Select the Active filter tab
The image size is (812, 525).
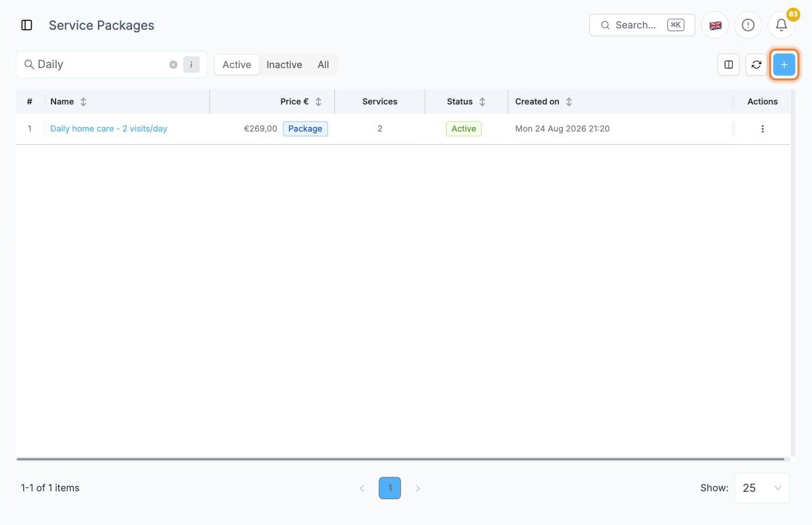click(x=237, y=65)
